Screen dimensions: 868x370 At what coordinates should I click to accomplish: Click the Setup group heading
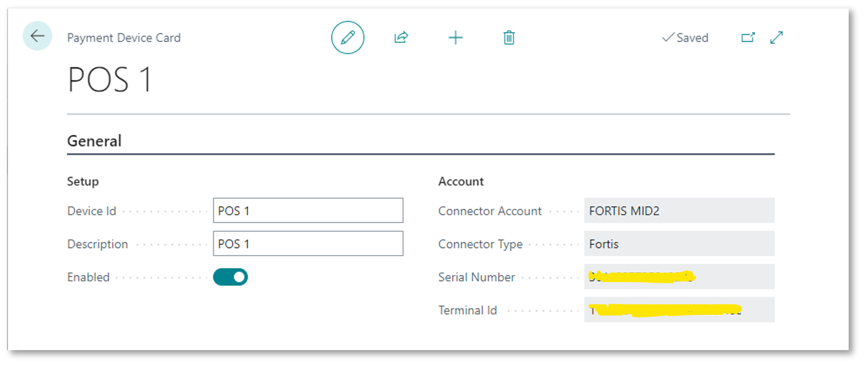[x=83, y=181]
